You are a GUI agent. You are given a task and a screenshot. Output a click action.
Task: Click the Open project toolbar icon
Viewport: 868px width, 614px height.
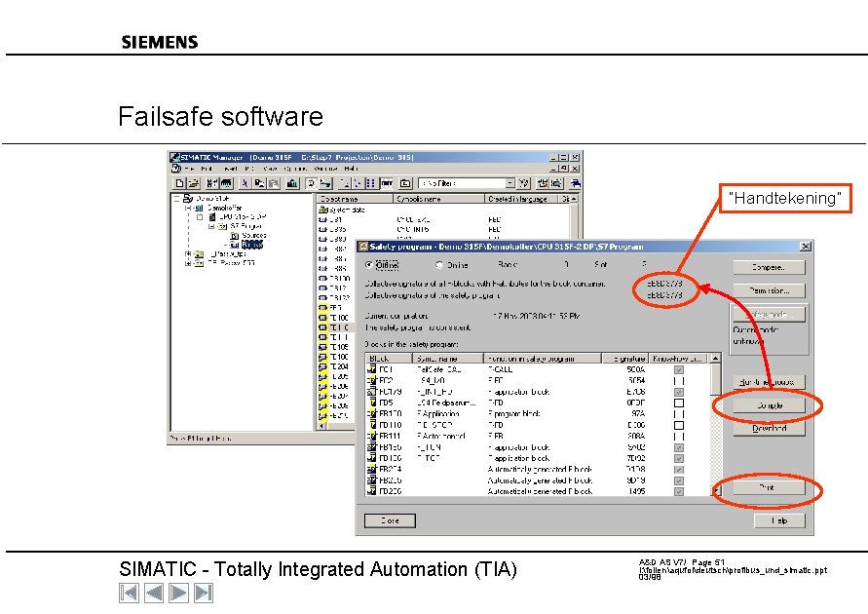(193, 183)
